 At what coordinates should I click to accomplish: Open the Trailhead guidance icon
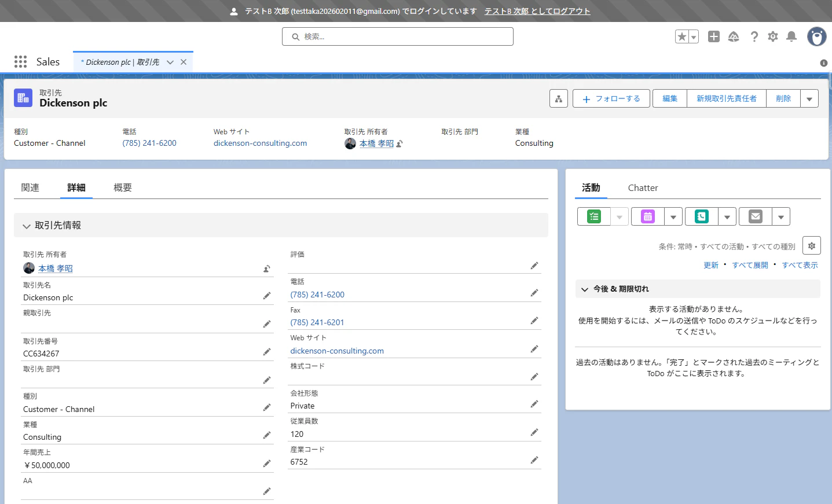pos(734,36)
